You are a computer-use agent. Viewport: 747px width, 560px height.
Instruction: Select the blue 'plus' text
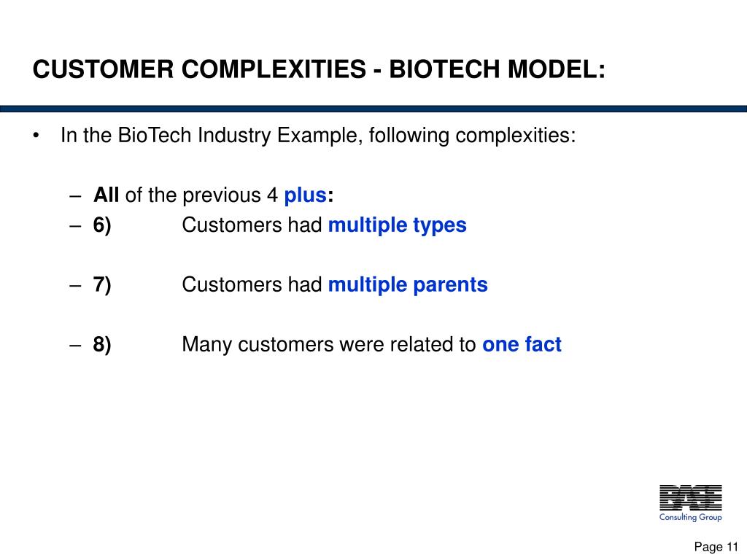(x=306, y=195)
